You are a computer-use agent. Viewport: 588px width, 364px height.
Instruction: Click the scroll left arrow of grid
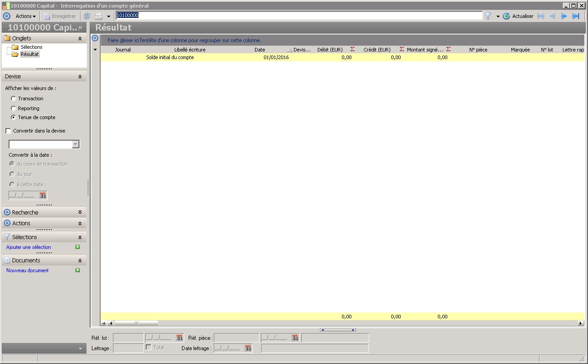click(x=111, y=323)
